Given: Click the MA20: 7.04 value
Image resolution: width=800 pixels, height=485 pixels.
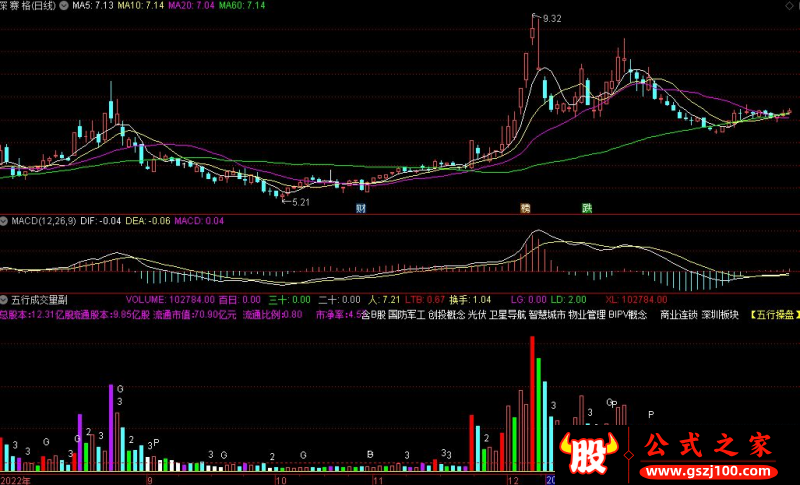Looking at the screenshot, I should [191, 6].
